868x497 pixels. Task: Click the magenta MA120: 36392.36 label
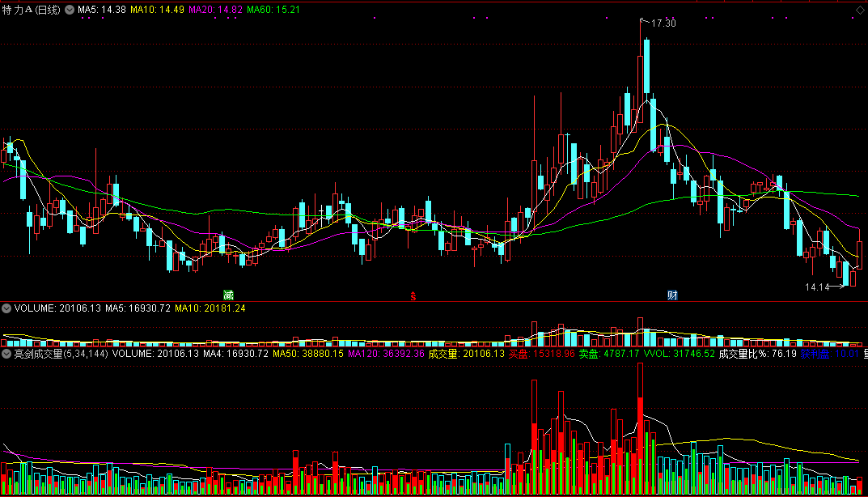[x=386, y=354]
